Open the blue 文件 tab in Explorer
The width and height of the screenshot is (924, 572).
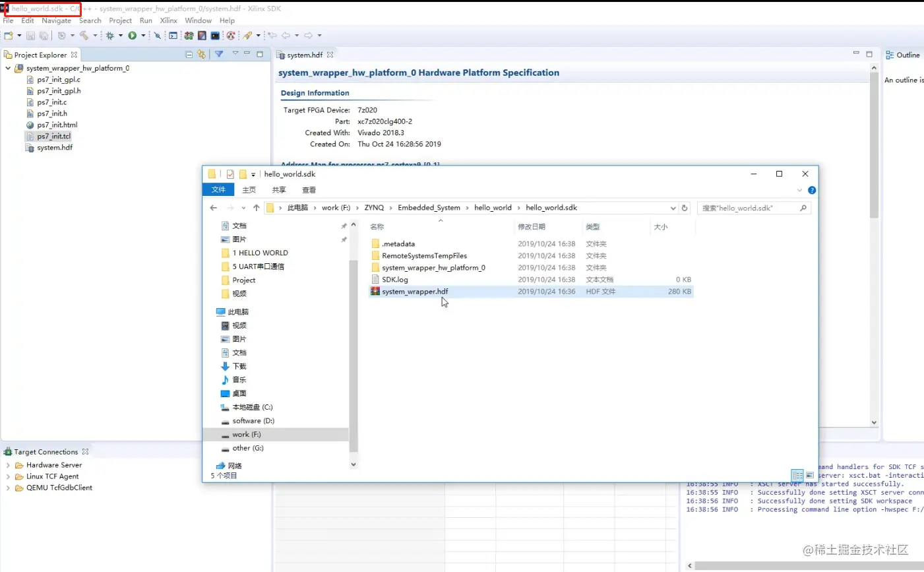218,190
